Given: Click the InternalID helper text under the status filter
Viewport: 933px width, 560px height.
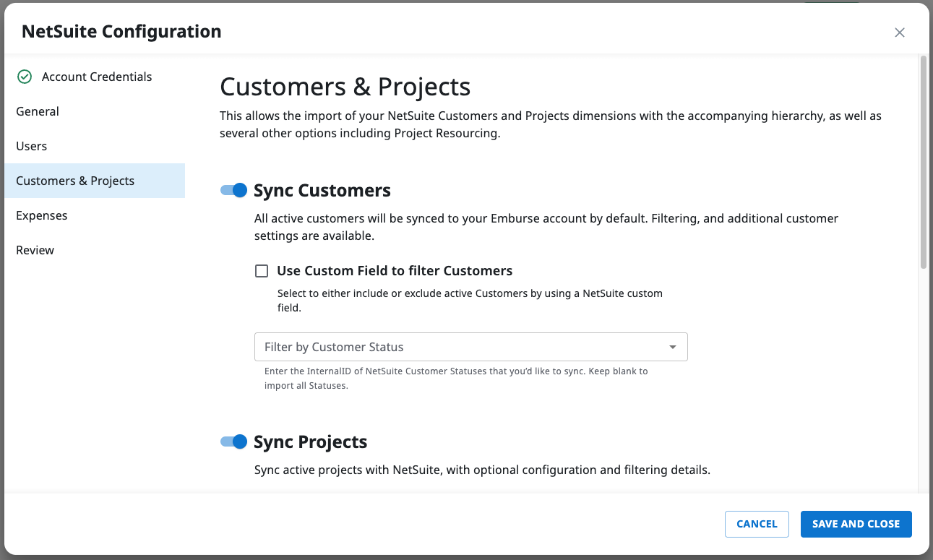Looking at the screenshot, I should (x=456, y=379).
